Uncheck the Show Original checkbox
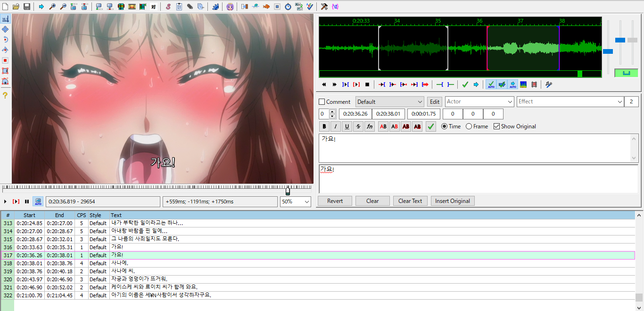 pyautogui.click(x=496, y=126)
